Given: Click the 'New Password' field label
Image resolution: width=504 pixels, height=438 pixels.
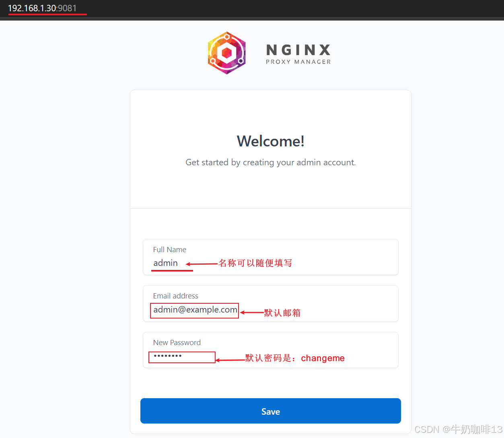Looking at the screenshot, I should click(177, 343).
